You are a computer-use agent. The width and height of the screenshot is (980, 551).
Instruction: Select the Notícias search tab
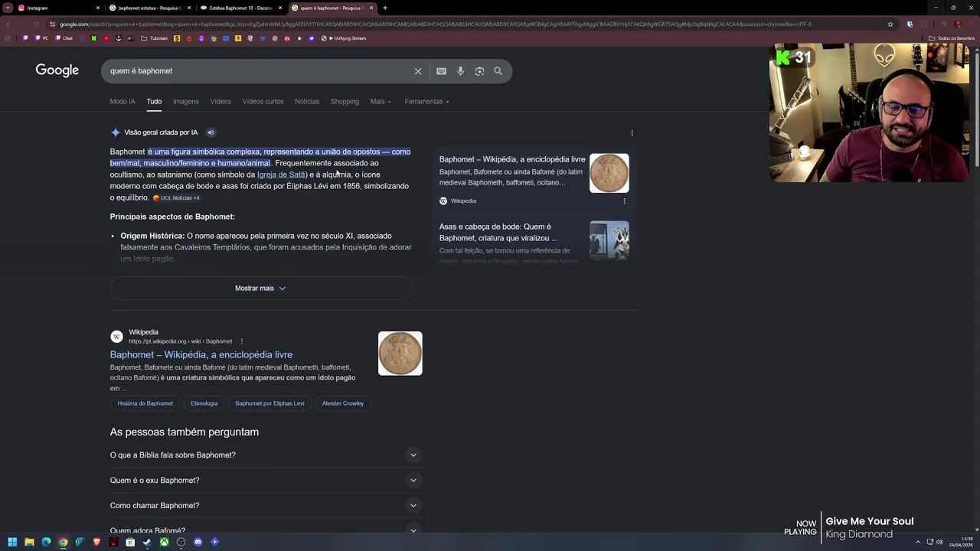tap(307, 102)
